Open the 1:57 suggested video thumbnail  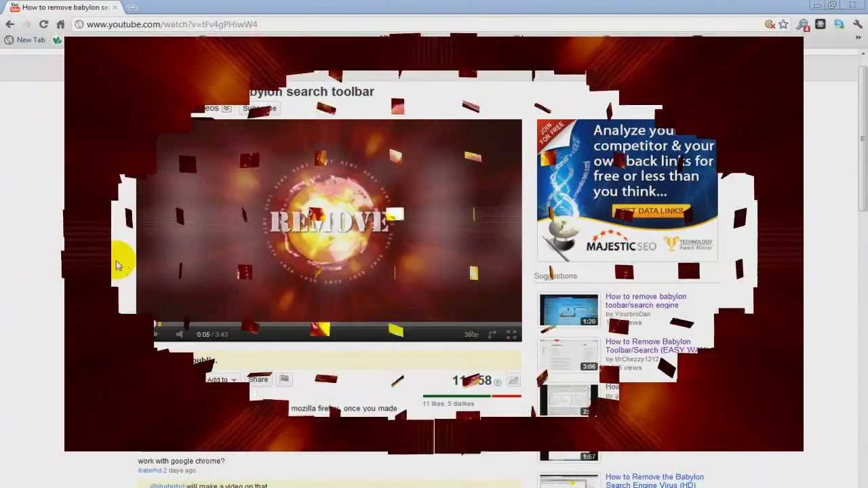coord(569,455)
